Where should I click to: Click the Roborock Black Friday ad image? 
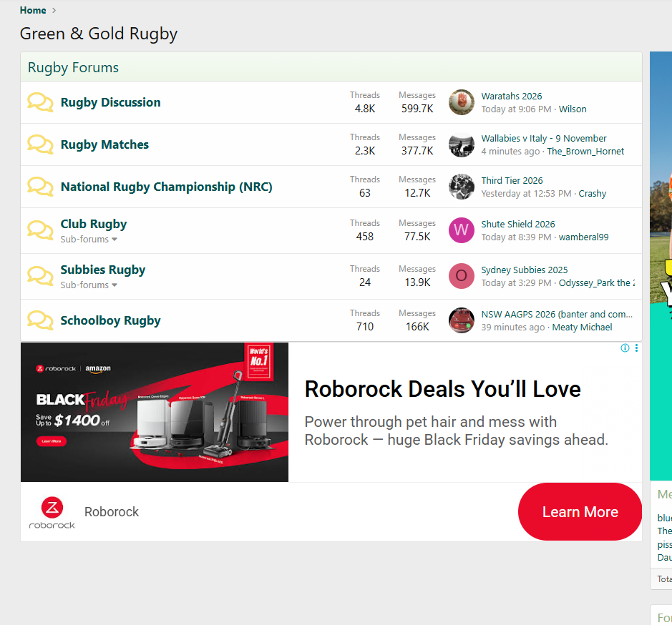(155, 412)
